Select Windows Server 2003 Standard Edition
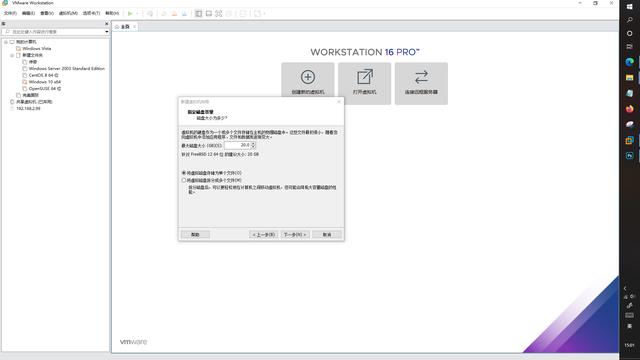Viewport: 640px width, 360px height. (67, 69)
